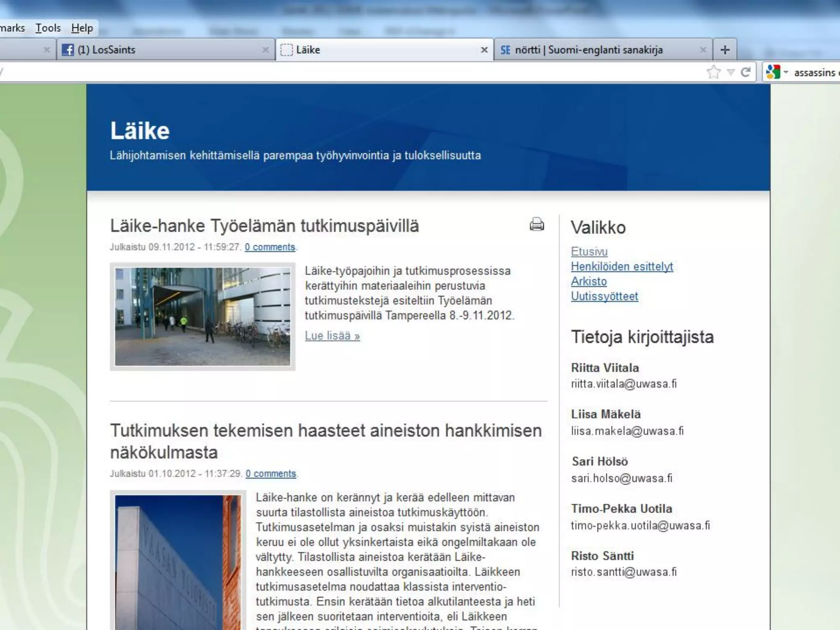Expand URL history dropdown arrow
The width and height of the screenshot is (840, 630).
click(730, 72)
